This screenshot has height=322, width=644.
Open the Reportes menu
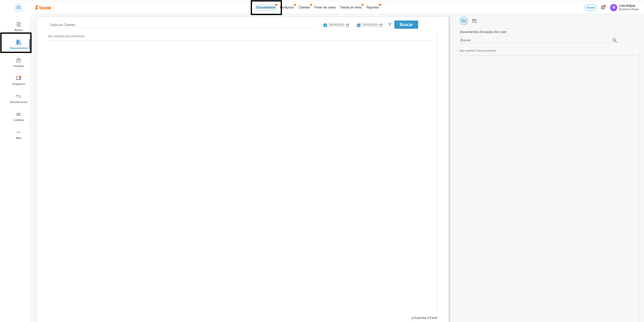click(372, 7)
